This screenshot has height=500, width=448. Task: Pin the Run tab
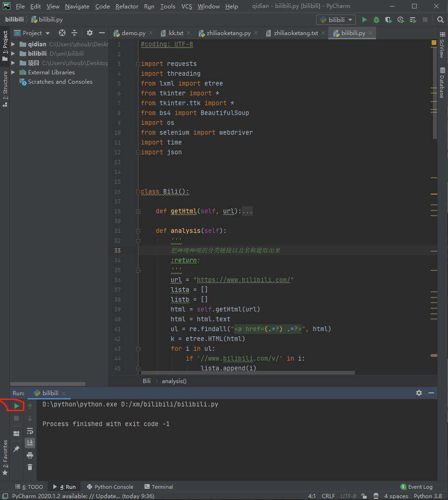click(16, 449)
